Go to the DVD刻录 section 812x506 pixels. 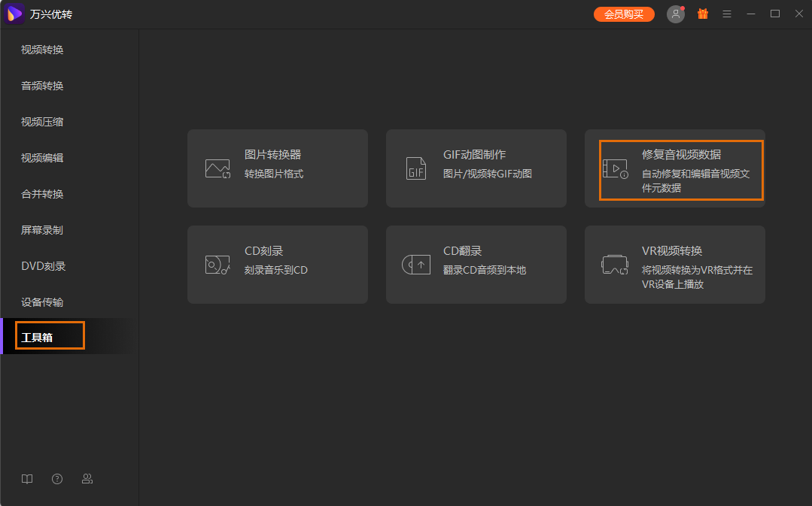[43, 265]
